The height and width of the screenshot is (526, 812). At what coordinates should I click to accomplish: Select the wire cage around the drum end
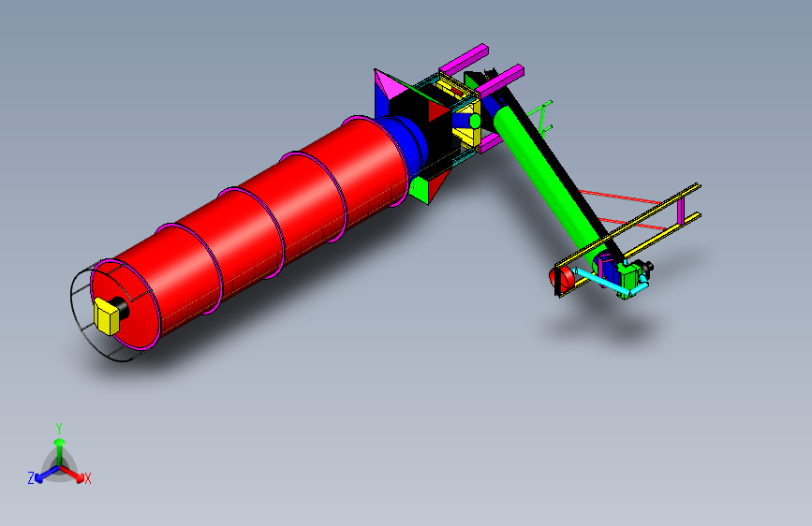(111, 311)
